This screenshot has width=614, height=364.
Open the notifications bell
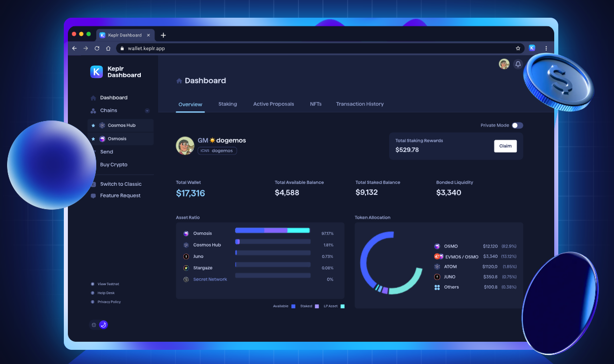(x=518, y=64)
